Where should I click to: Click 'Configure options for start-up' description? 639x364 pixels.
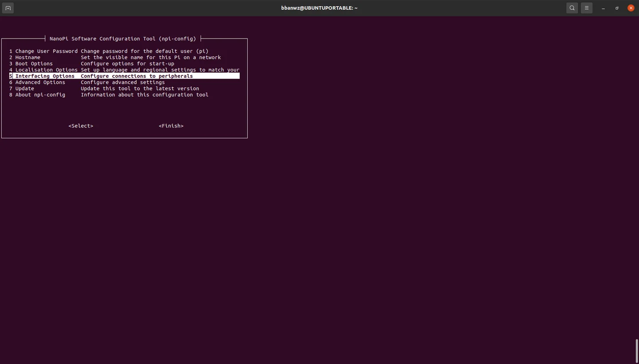[x=127, y=63]
